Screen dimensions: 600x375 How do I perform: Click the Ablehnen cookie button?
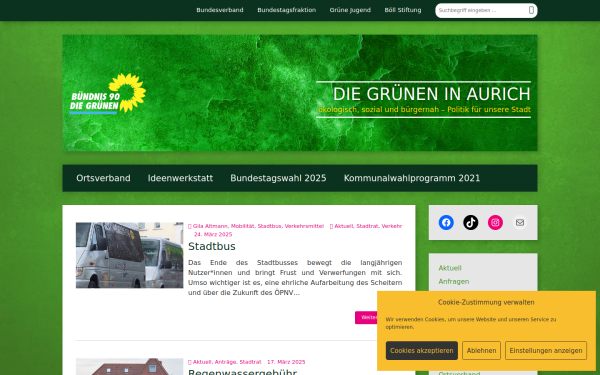[481, 351]
